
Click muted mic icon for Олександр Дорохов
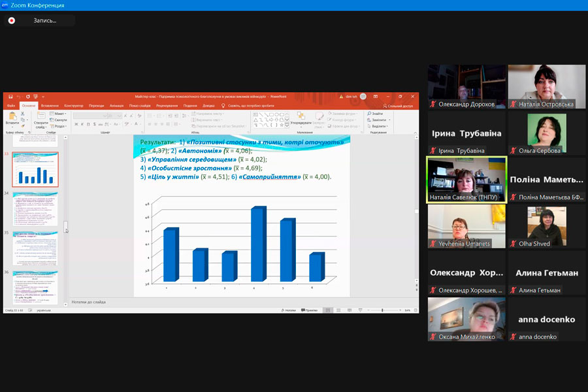click(433, 104)
